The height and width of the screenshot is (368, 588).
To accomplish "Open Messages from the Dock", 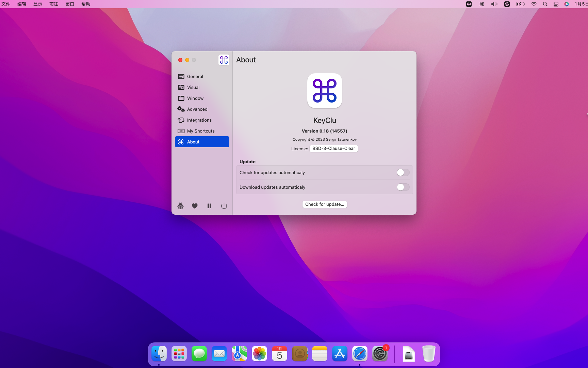I will pos(199,354).
